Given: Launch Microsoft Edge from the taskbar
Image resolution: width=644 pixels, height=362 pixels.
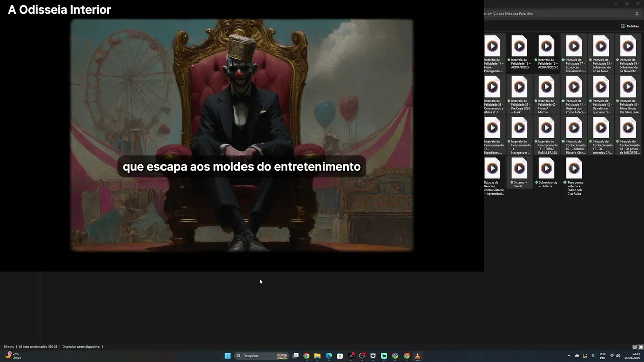Looking at the screenshot, I should (x=329, y=356).
